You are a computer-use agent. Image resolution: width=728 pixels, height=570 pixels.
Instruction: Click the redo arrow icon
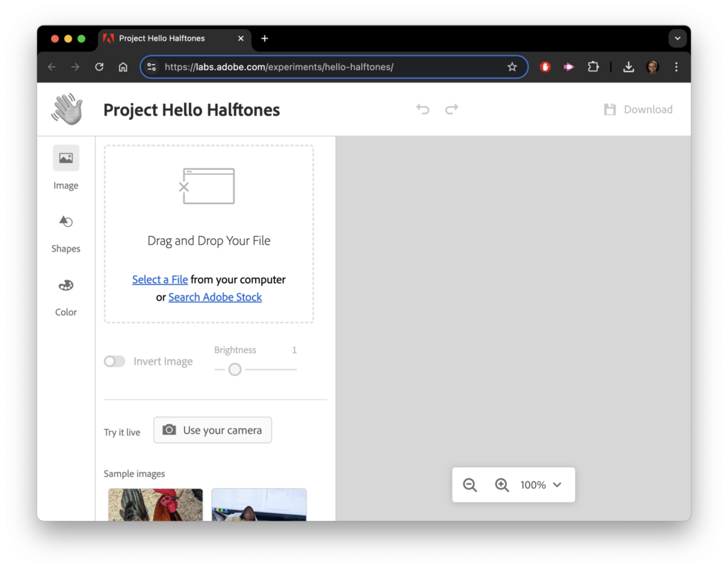pyautogui.click(x=451, y=109)
